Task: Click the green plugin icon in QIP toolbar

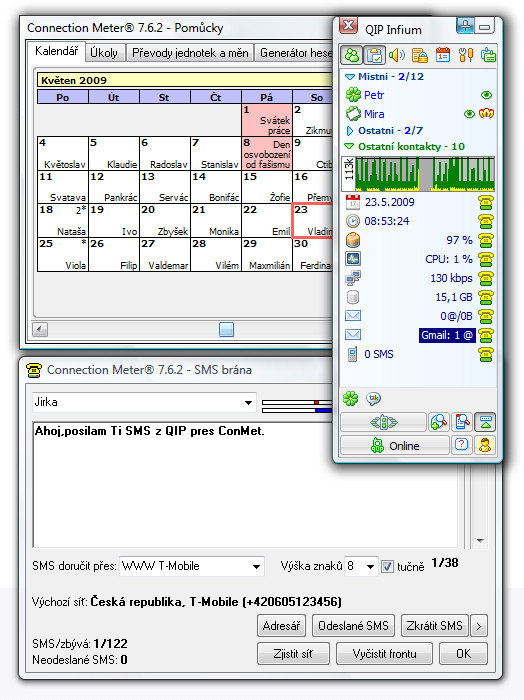Action: (x=488, y=55)
